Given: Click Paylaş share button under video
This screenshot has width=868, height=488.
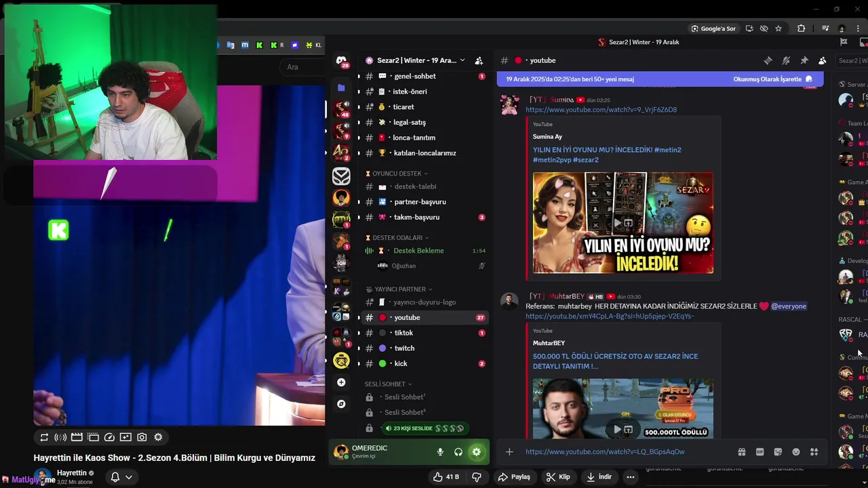Looking at the screenshot, I should (x=513, y=477).
